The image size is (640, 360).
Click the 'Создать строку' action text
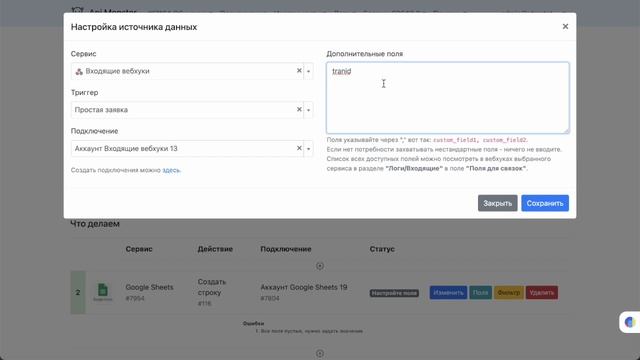tap(211, 287)
